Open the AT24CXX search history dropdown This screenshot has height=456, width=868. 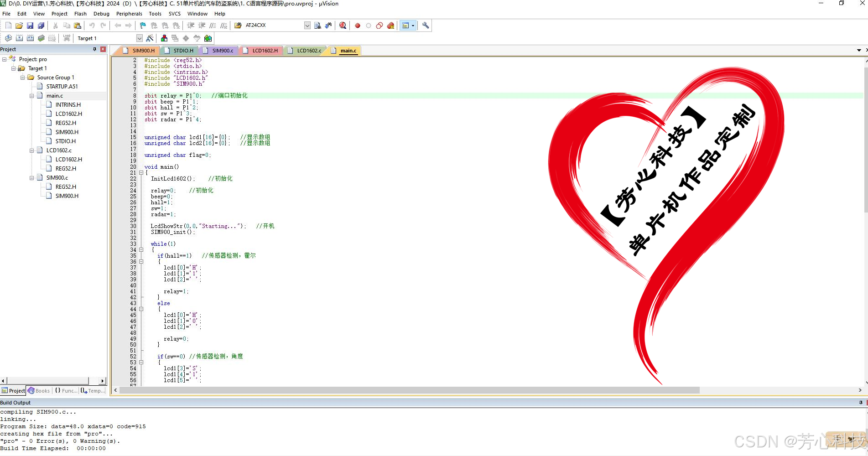click(307, 26)
